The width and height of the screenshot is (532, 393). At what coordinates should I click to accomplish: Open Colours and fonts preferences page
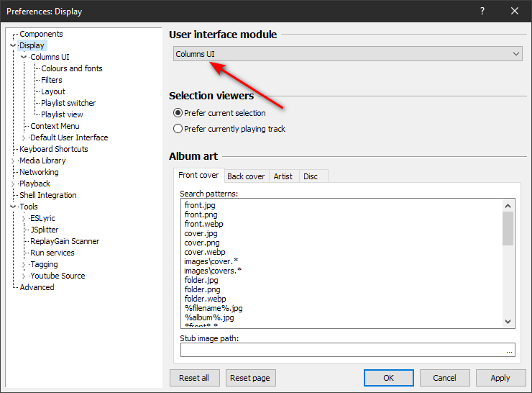point(72,68)
